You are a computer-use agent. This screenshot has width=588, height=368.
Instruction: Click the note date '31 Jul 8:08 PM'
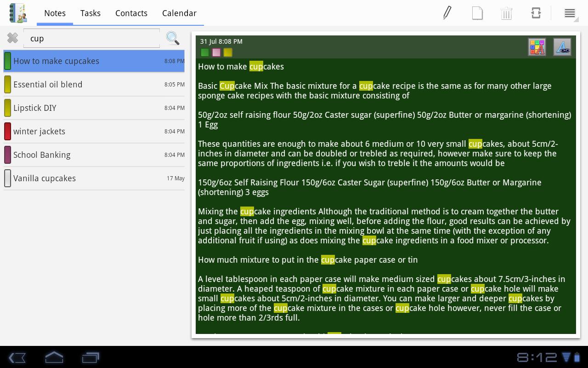221,41
